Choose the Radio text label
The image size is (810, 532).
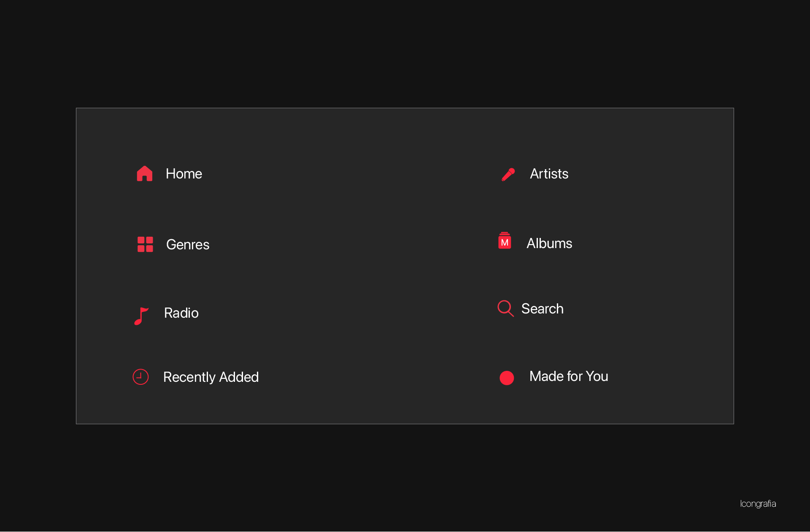coord(181,313)
